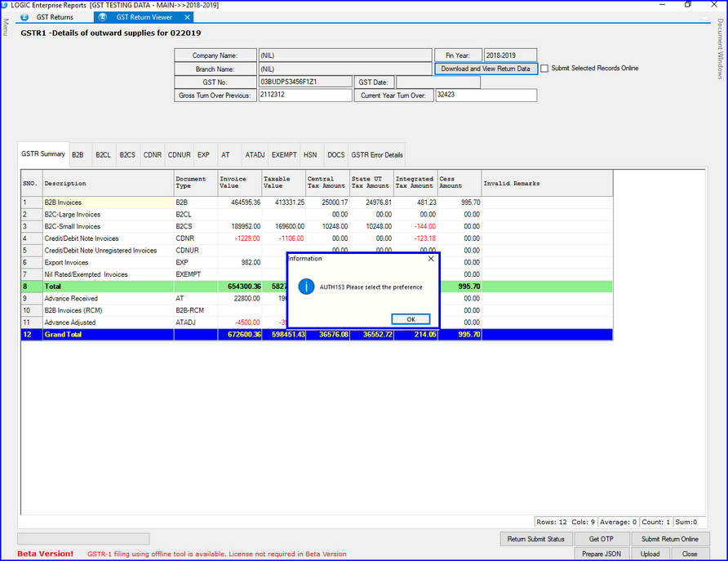Click the empty GST Date field
Screen dimensions: 728x561
tap(438, 82)
